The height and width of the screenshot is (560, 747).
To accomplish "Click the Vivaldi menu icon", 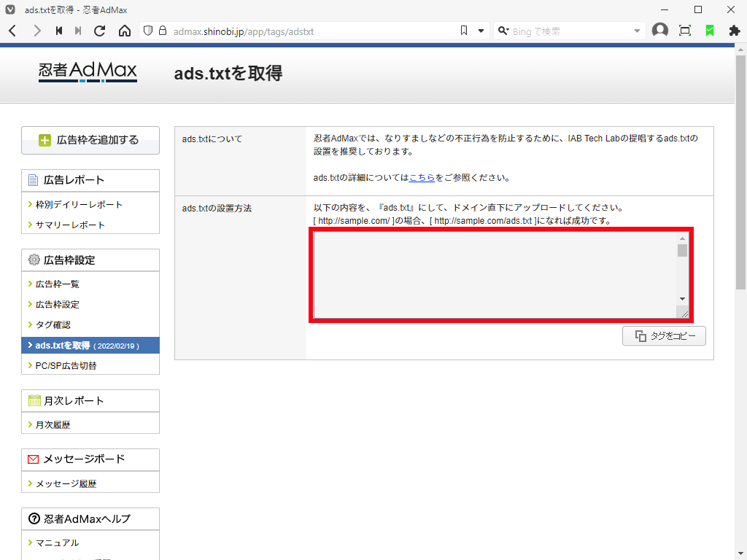I will 10,10.
